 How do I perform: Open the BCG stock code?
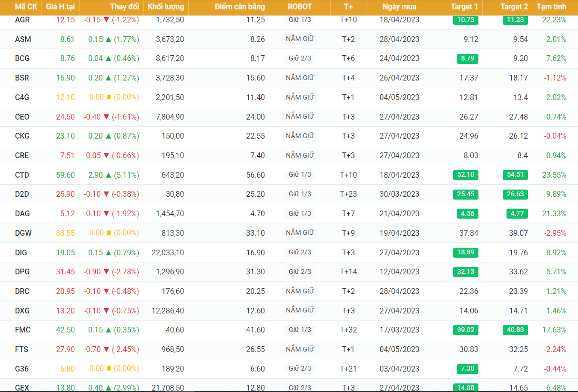[22, 59]
